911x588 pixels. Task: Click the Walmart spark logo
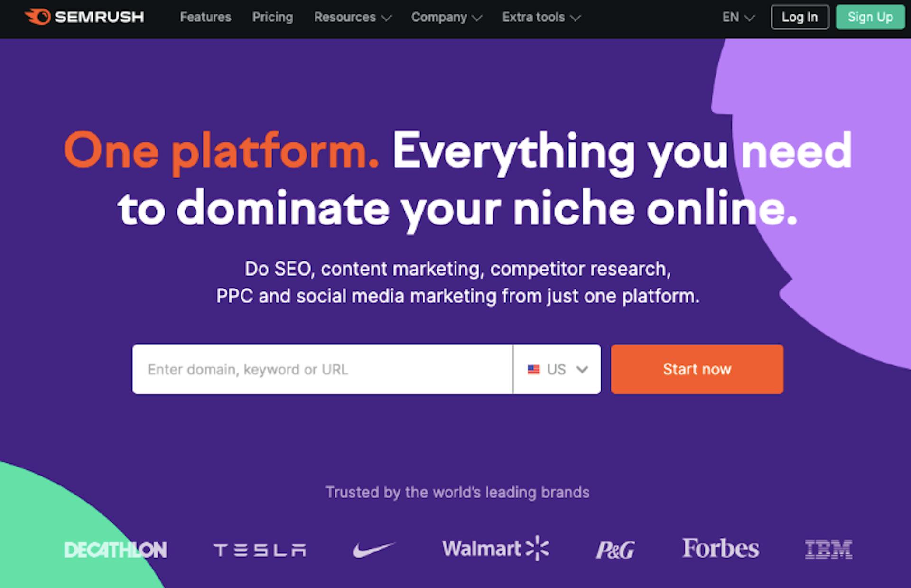coord(538,549)
